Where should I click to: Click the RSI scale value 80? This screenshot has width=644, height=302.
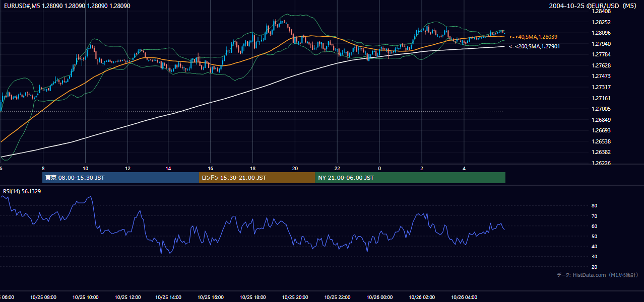[595, 206]
